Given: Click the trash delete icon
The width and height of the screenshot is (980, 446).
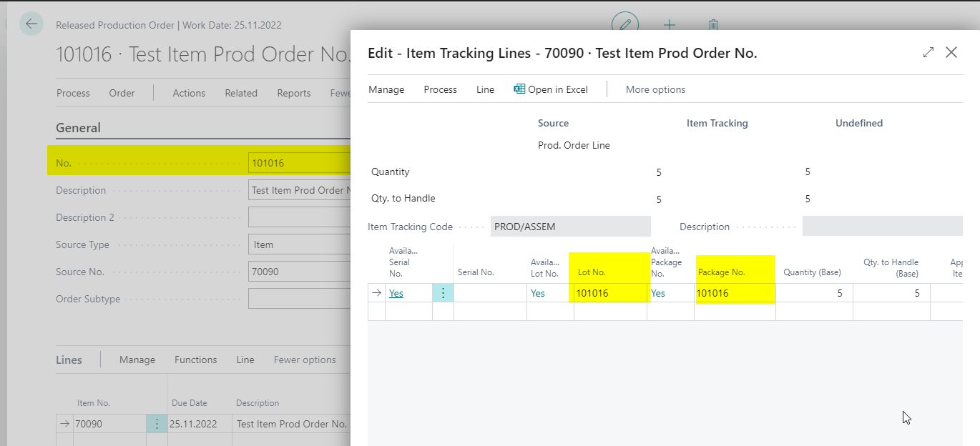Looking at the screenshot, I should click(713, 25).
